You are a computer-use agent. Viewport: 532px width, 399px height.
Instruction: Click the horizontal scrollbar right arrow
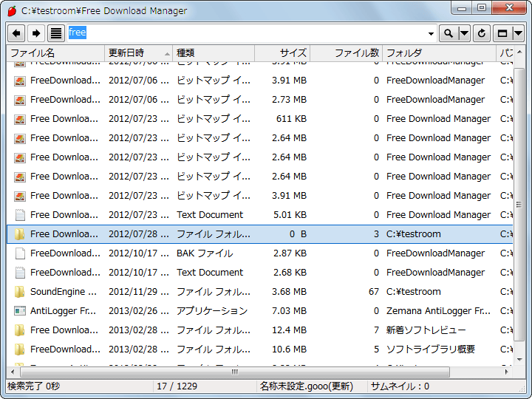(x=507, y=372)
